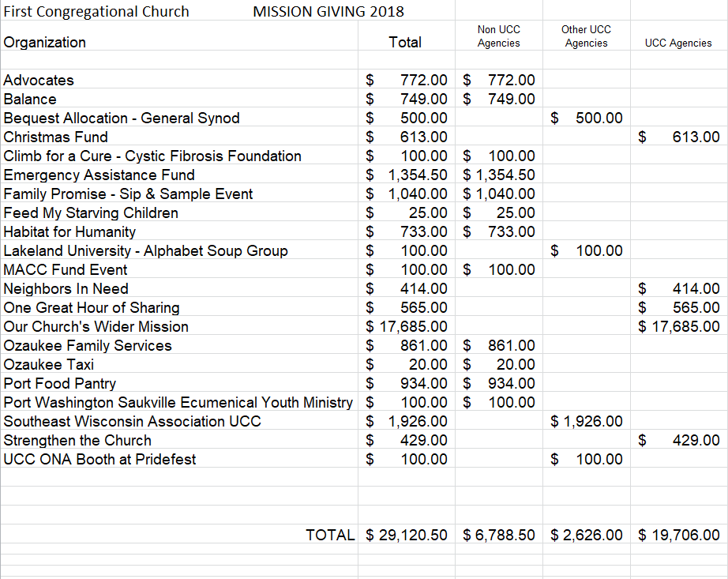Select Strengthen the Church UCC amount 429.00
The height and width of the screenshot is (579, 728).
pyautogui.click(x=679, y=440)
